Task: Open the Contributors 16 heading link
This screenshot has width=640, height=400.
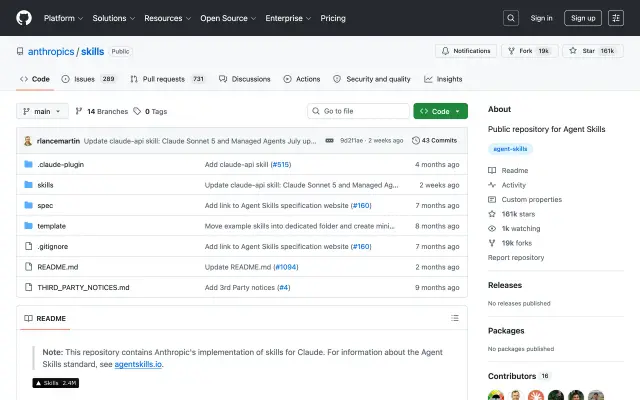Action: (x=518, y=376)
